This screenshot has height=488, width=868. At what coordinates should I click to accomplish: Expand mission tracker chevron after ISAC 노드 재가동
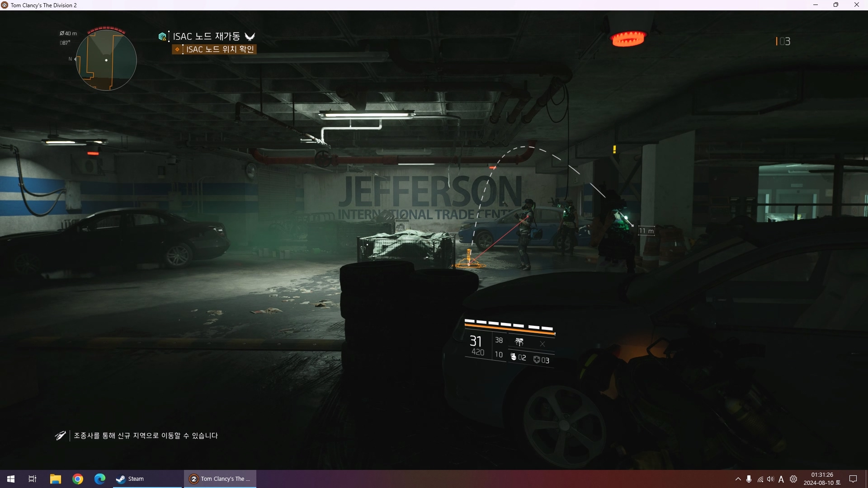click(250, 37)
